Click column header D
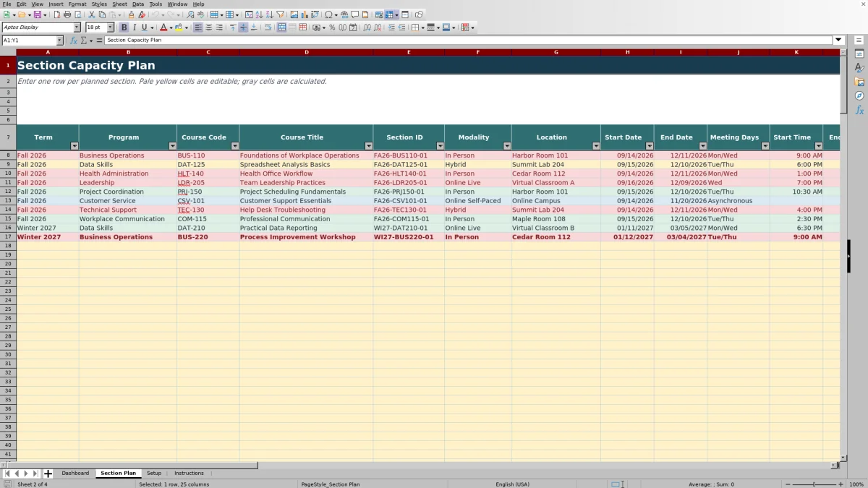 (x=306, y=52)
